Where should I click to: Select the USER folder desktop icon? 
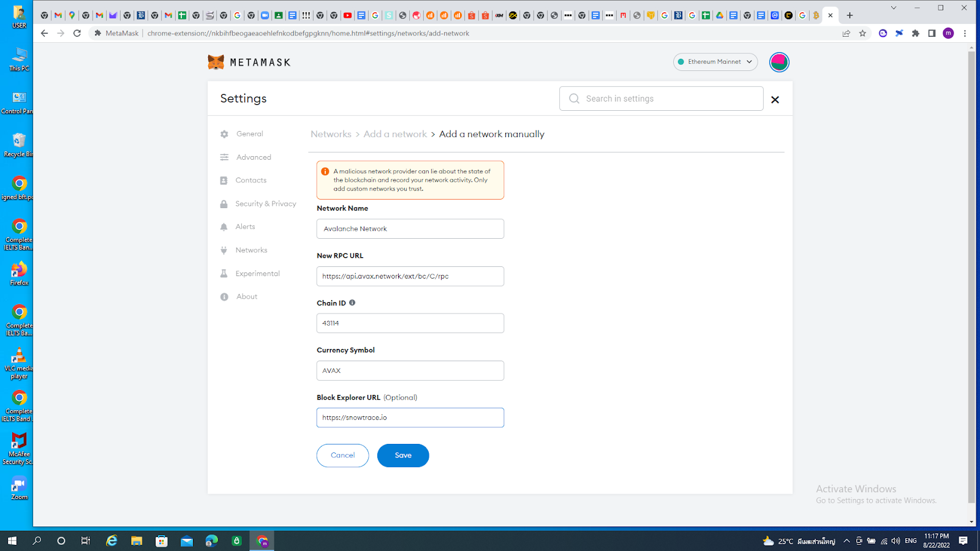coord(19,17)
